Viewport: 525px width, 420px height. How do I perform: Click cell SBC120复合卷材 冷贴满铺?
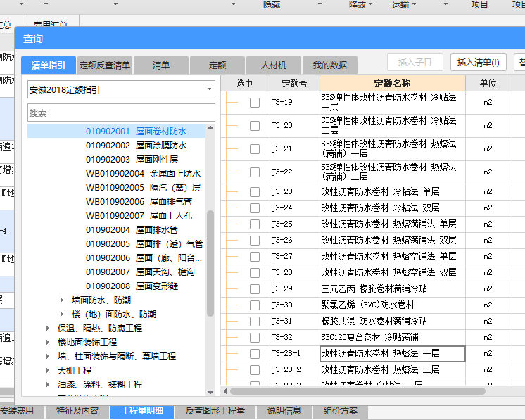393,338
